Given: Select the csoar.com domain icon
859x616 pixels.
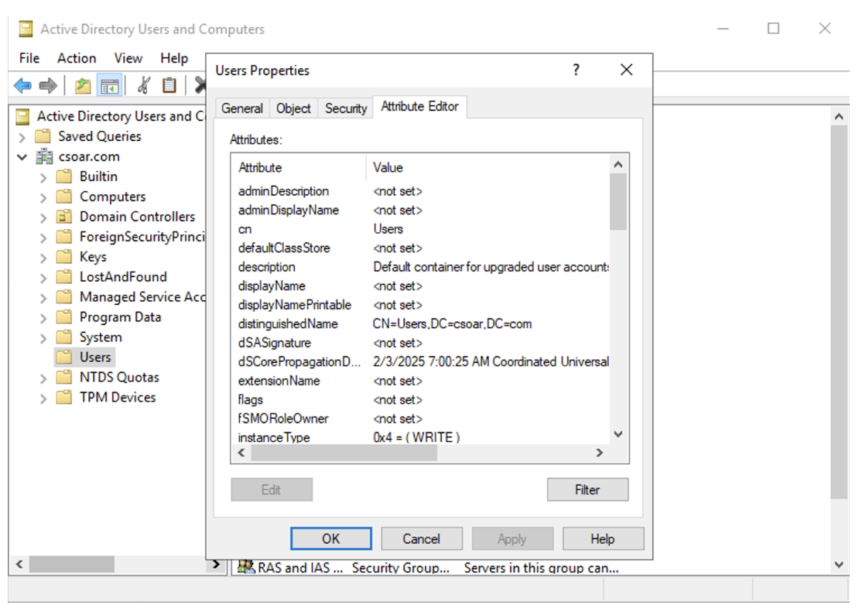Looking at the screenshot, I should (44, 156).
